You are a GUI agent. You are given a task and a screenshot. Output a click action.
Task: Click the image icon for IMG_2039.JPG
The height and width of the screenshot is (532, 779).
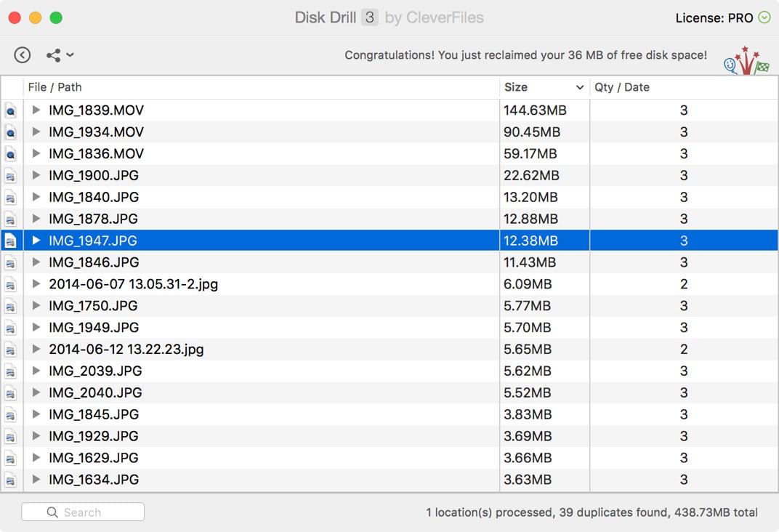pos(10,371)
